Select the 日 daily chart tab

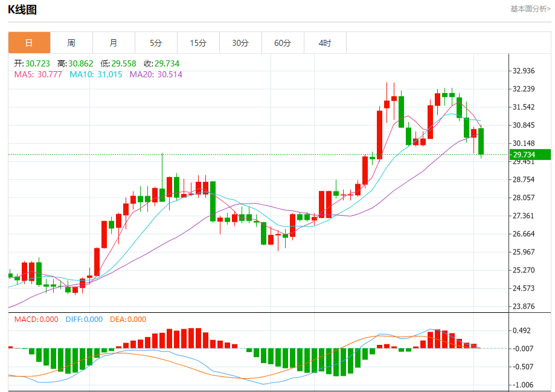coord(30,43)
